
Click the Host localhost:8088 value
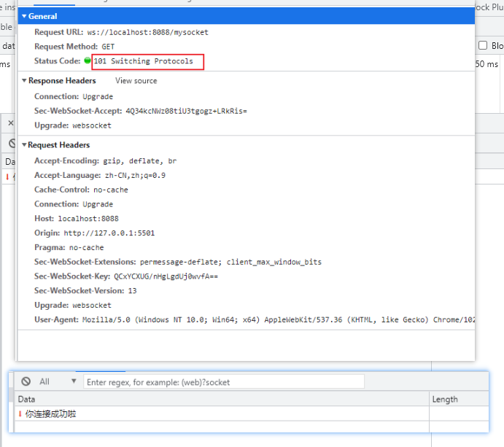pyautogui.click(x=88, y=219)
